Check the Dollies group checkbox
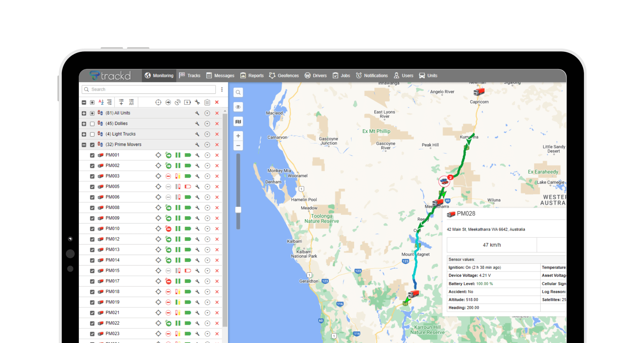644x343 pixels. pos(92,124)
